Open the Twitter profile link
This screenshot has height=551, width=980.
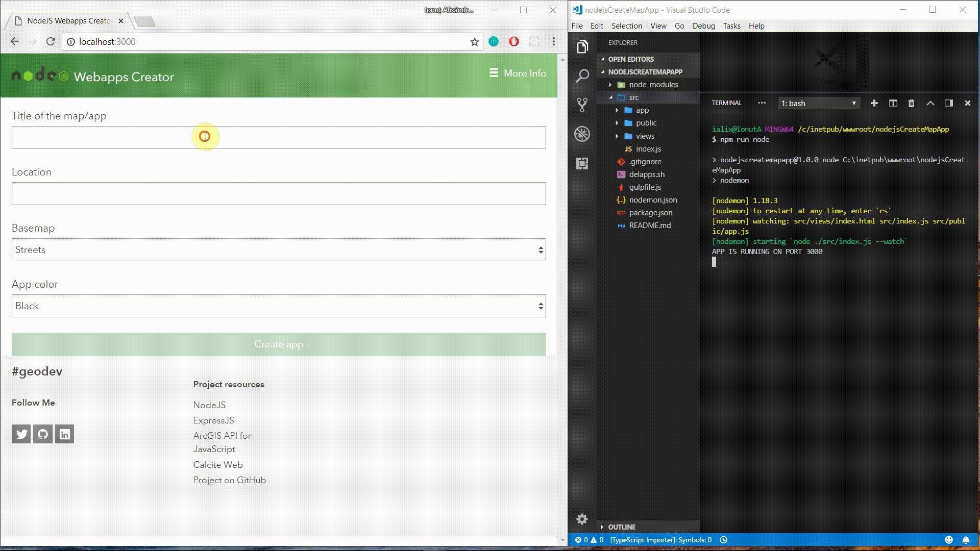click(21, 434)
